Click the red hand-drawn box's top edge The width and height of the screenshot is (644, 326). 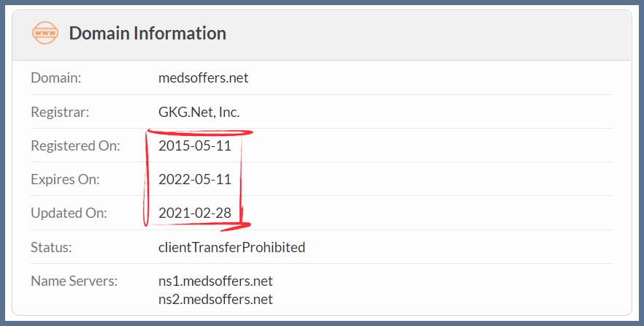[200, 132]
